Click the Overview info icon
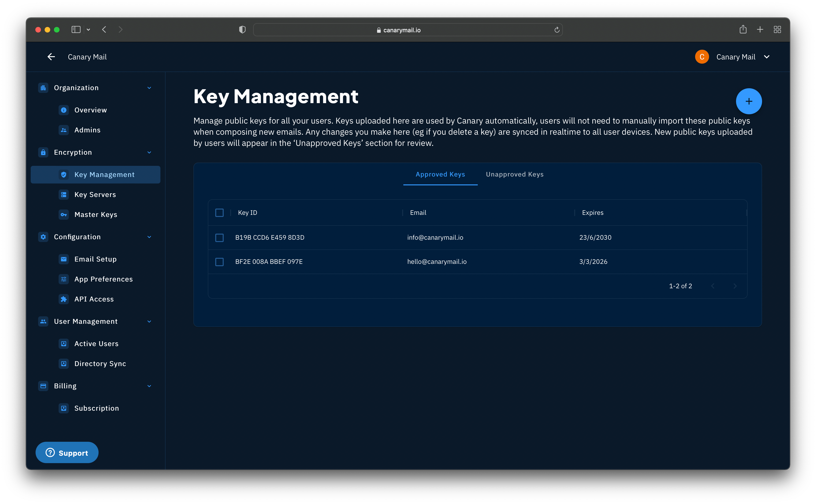The width and height of the screenshot is (816, 504). [x=64, y=110]
